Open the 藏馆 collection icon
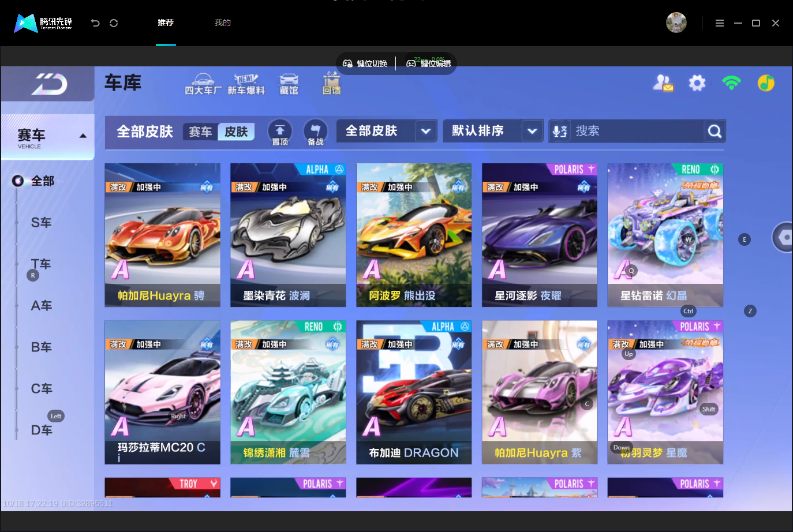 coord(289,84)
